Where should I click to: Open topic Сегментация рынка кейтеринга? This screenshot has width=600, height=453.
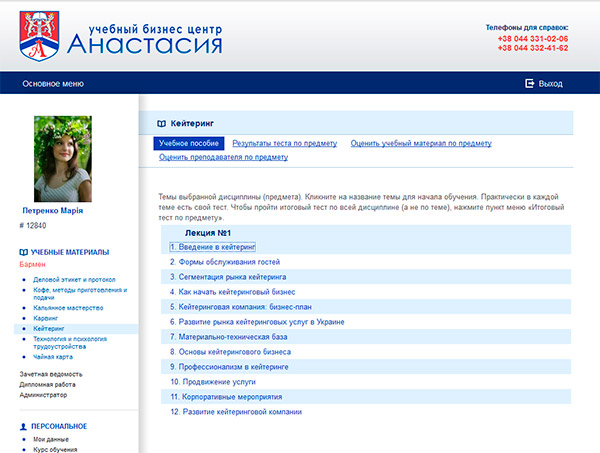point(228,276)
